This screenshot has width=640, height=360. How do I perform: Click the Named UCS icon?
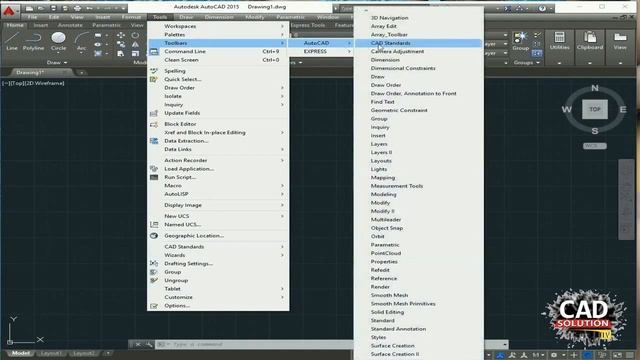(x=154, y=224)
